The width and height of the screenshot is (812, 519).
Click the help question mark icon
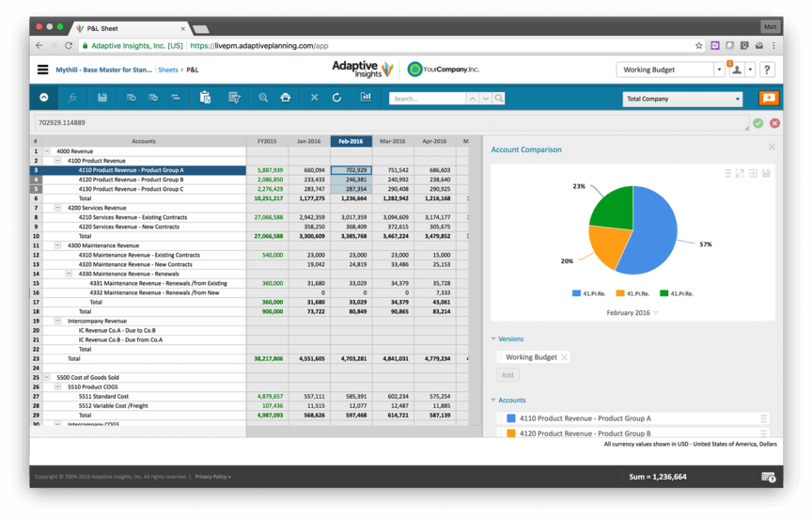point(767,70)
